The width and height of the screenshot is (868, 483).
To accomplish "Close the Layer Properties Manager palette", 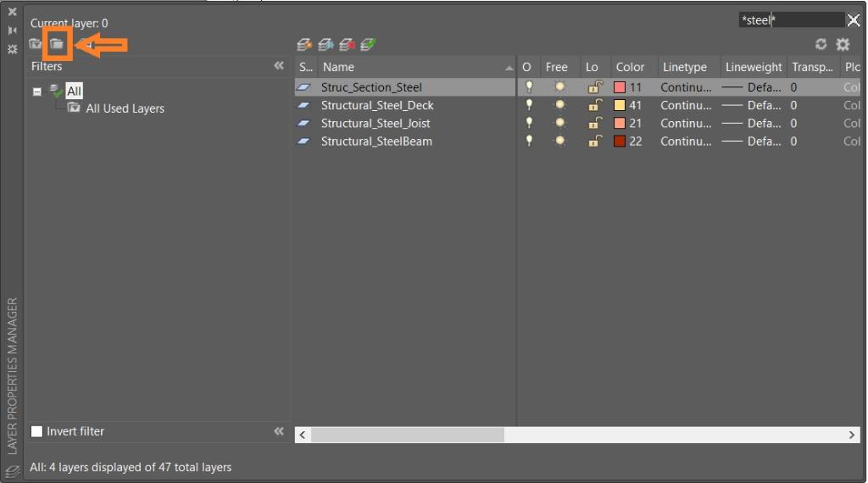I will (12, 12).
